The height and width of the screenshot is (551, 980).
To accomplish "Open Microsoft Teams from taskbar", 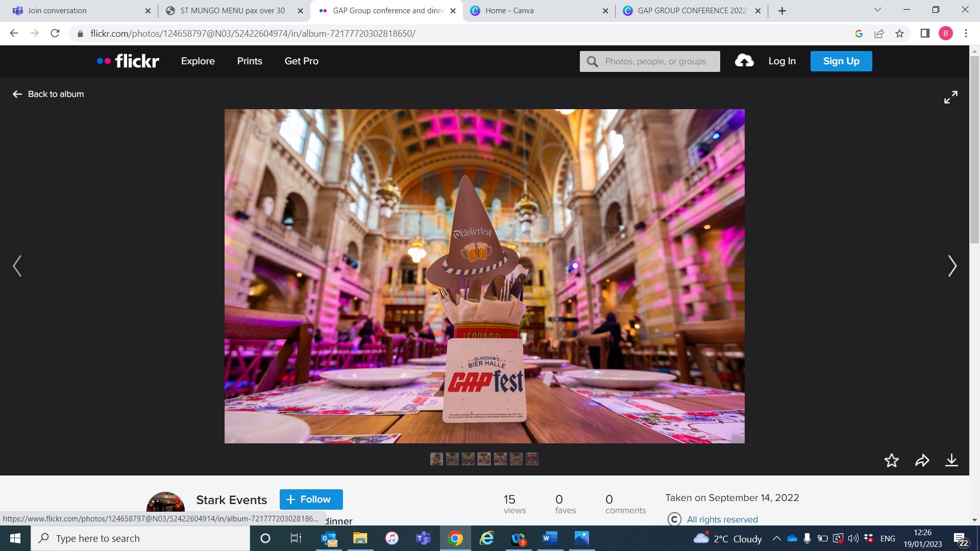I will [x=423, y=538].
